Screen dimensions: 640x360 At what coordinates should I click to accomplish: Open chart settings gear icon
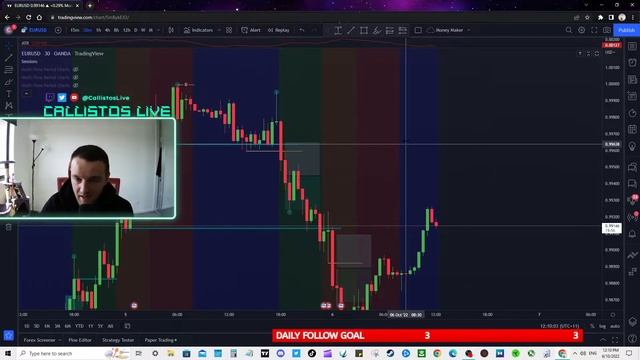(582, 30)
